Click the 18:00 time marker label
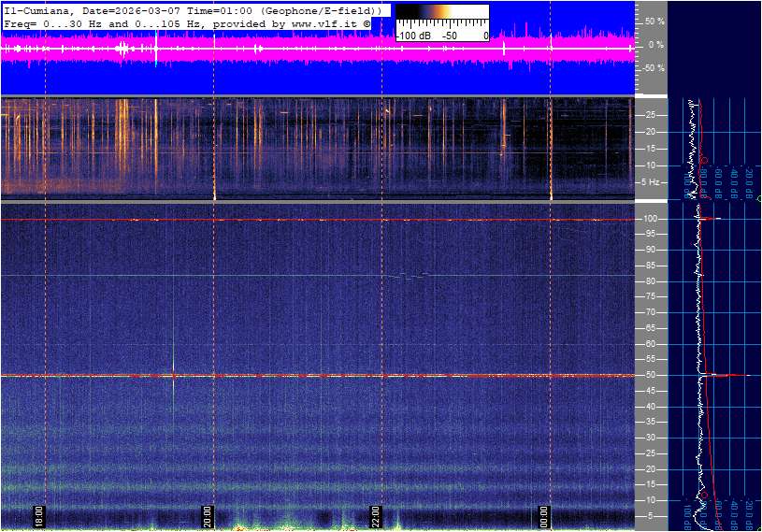 [39, 516]
